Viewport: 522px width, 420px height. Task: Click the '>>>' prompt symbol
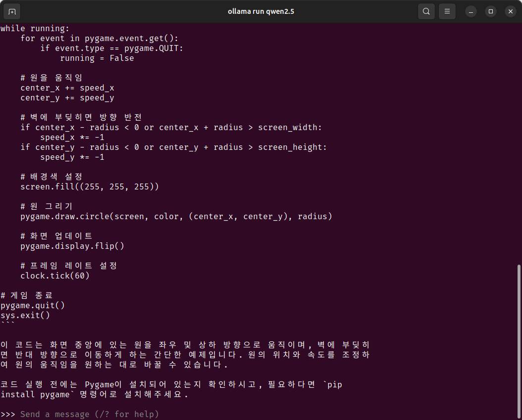coord(7,415)
